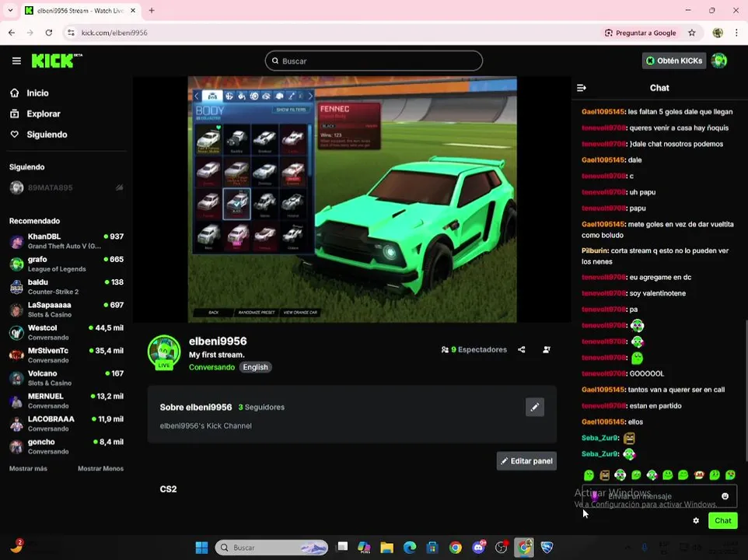Screen dimensions: 748x560
Task: Click the stream video player
Action: click(x=352, y=199)
